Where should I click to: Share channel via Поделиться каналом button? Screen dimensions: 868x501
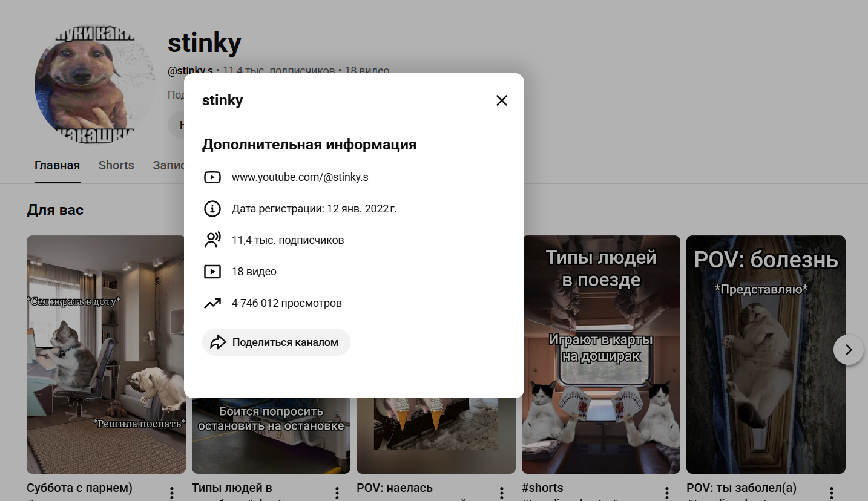(276, 342)
